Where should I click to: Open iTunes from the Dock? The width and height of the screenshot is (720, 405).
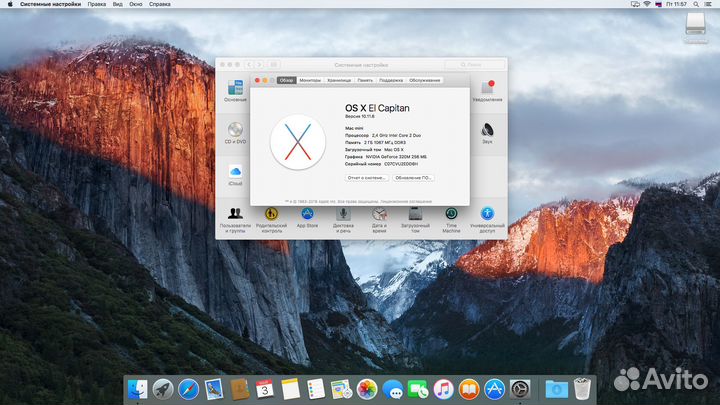444,389
